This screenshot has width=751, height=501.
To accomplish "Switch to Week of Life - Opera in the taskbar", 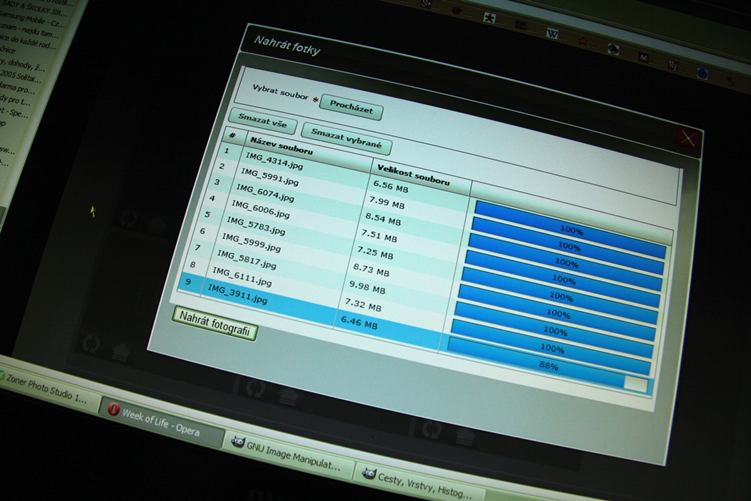I will click(161, 420).
